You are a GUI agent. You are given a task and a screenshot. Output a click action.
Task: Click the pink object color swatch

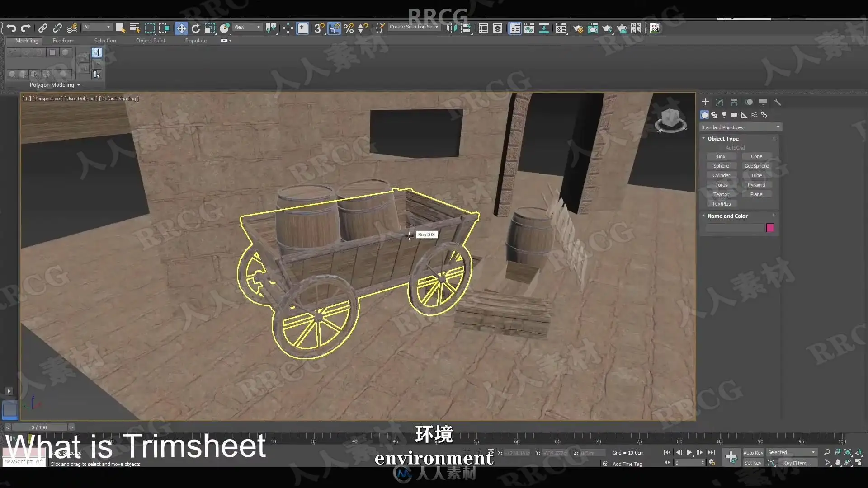tap(770, 228)
